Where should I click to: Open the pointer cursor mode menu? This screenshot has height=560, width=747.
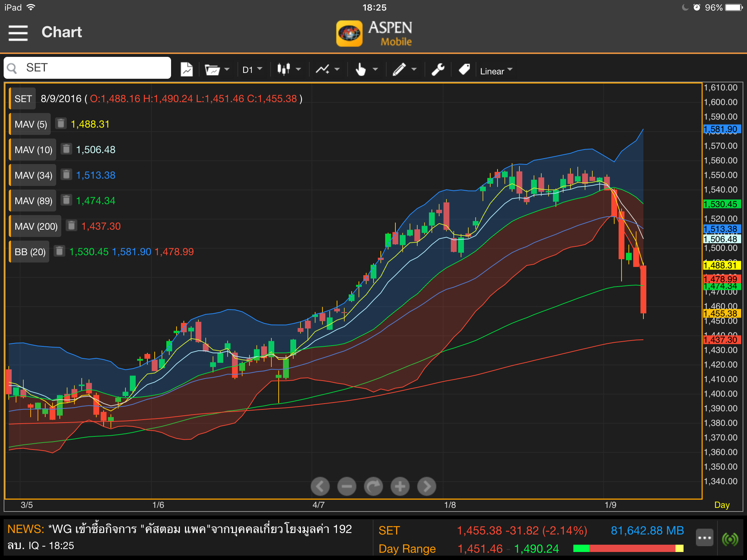tap(366, 69)
